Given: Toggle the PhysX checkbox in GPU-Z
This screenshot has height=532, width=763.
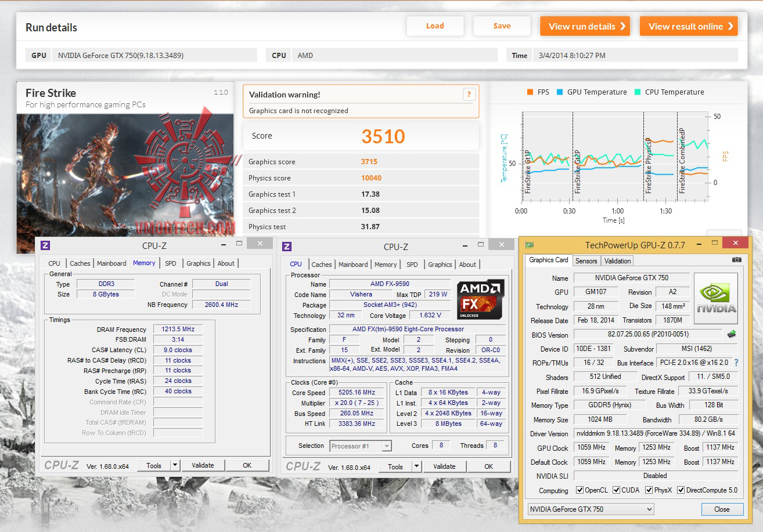Looking at the screenshot, I should (x=649, y=490).
